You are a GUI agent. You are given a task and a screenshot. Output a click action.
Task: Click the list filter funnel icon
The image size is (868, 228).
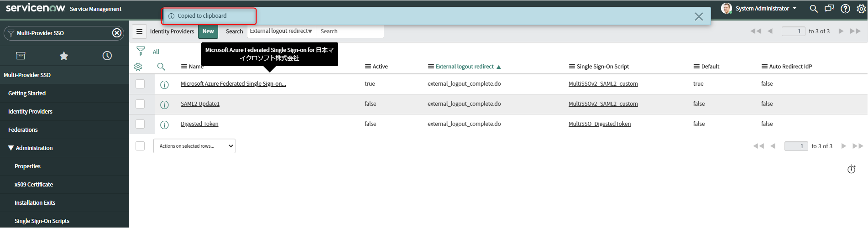[141, 51]
